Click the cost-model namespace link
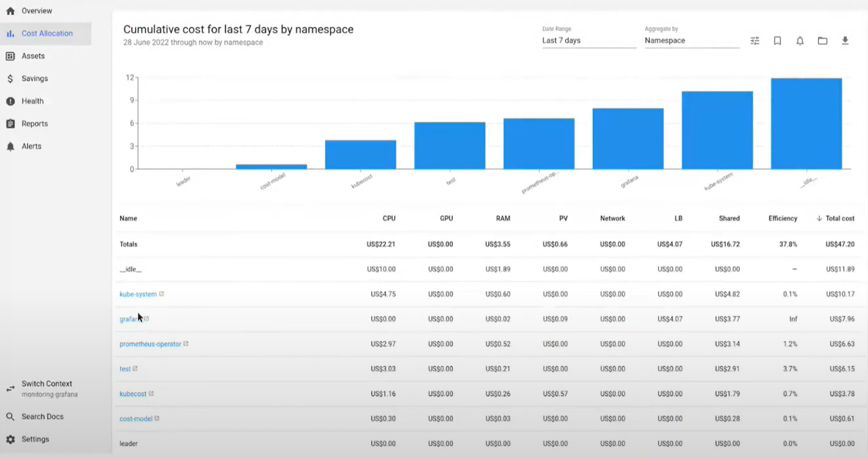Image resolution: width=868 pixels, height=459 pixels. point(136,419)
